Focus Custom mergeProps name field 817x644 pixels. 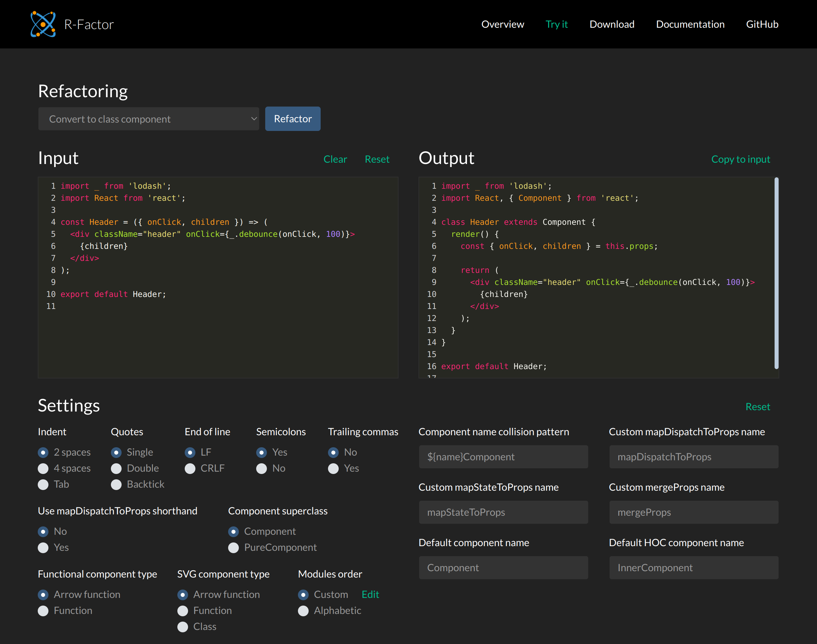click(x=694, y=512)
